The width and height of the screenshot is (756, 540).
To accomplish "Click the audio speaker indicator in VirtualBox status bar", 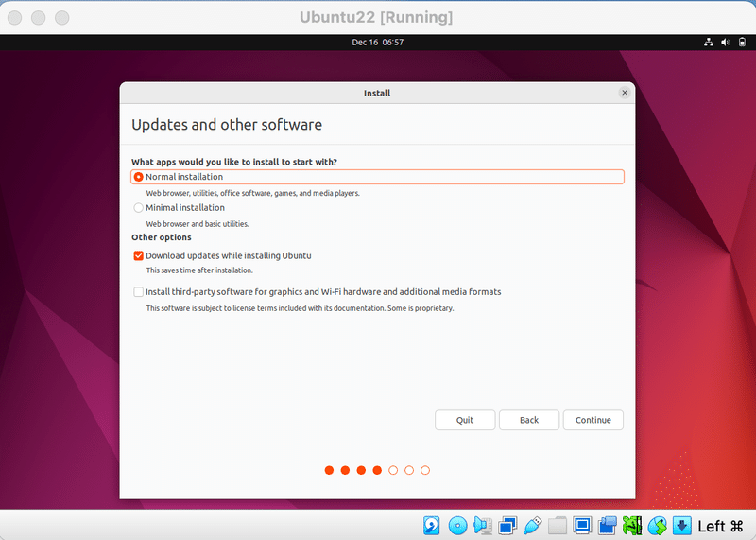I will coord(483,526).
